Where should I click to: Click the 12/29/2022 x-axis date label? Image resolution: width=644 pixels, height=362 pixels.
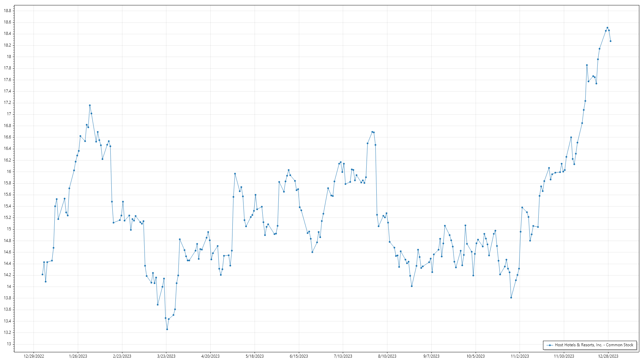34,356
